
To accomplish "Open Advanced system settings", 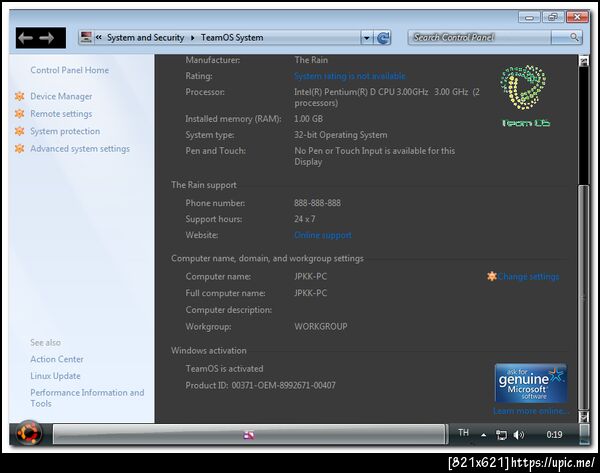I will (80, 148).
